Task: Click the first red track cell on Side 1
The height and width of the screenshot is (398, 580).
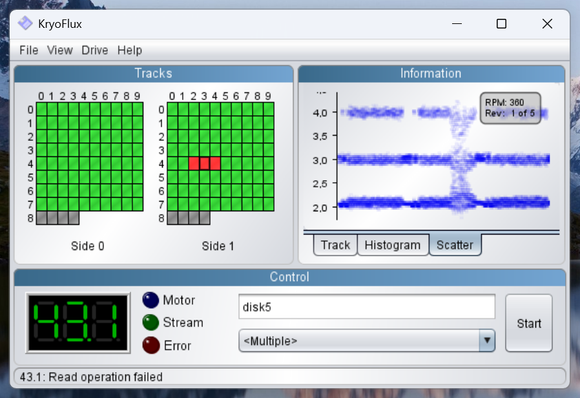Action: 194,163
